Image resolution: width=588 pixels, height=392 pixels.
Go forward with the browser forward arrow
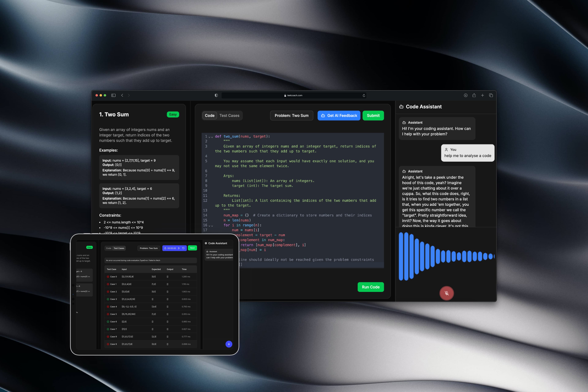tap(129, 95)
